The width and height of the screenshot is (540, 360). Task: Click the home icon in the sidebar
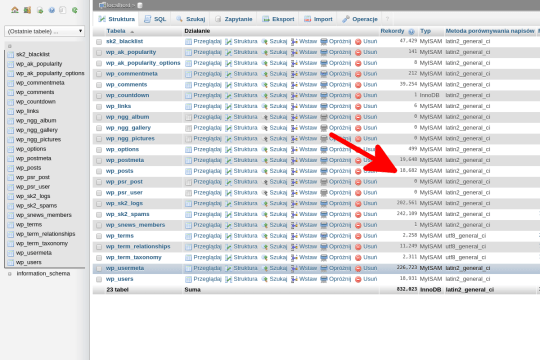click(x=15, y=10)
